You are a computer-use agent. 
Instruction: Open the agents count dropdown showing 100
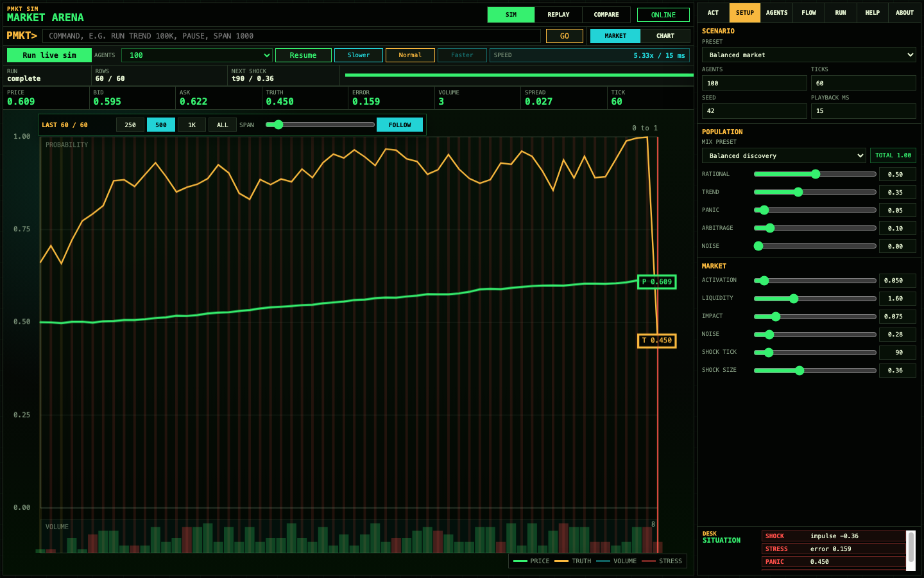[x=197, y=55]
